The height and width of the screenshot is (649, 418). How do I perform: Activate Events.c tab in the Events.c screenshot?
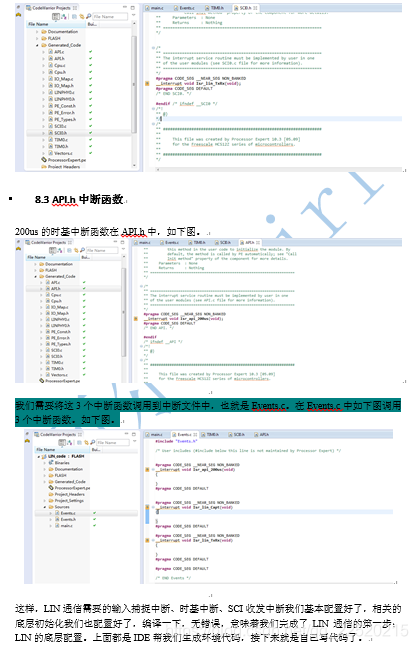[185, 434]
